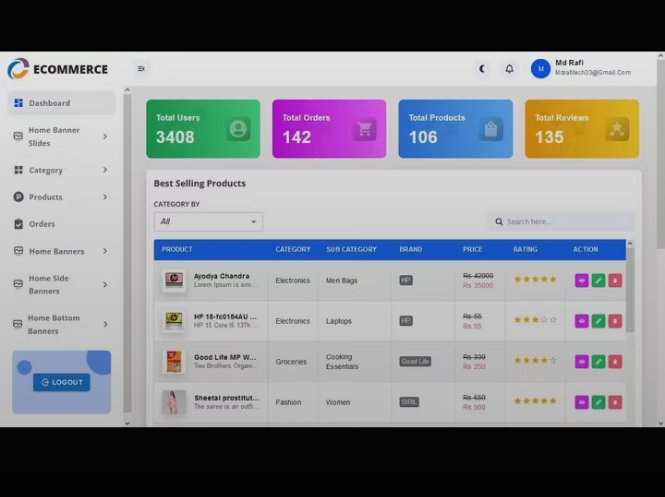Click the product table scrollbar thumb
Screen dimensions: 665x497
(x=630, y=290)
